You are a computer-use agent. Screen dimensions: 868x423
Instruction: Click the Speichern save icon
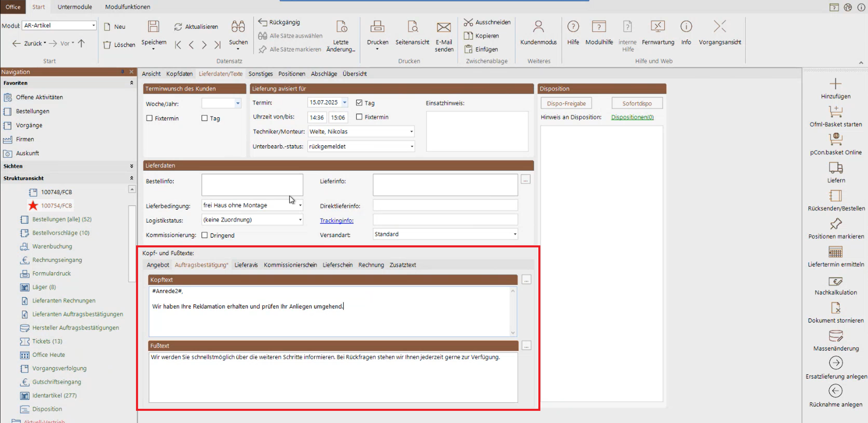point(153,27)
